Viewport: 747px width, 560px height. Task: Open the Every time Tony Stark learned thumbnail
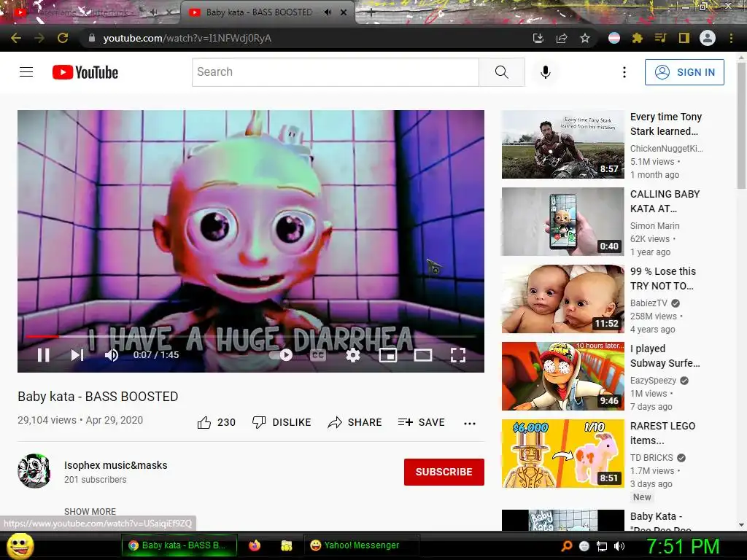(562, 144)
